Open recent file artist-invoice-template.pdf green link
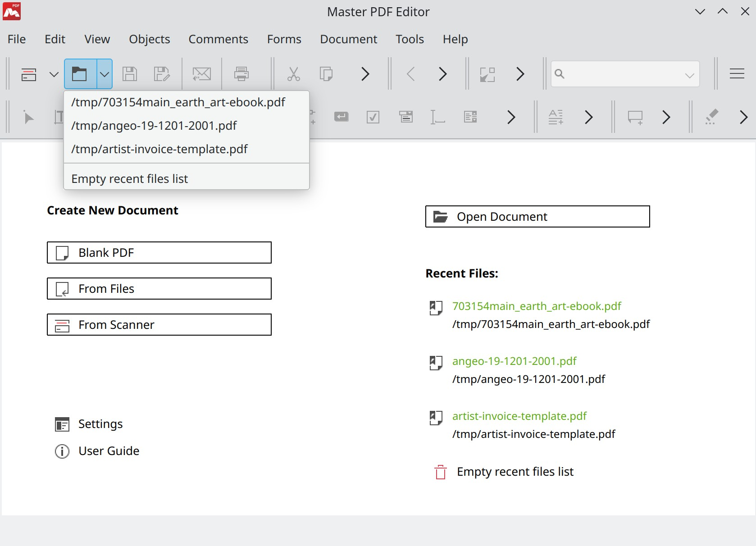This screenshot has width=756, height=546. (519, 416)
